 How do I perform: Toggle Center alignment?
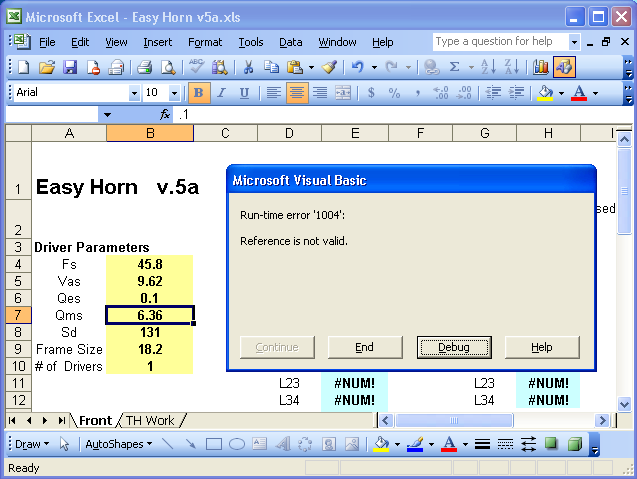point(297,93)
